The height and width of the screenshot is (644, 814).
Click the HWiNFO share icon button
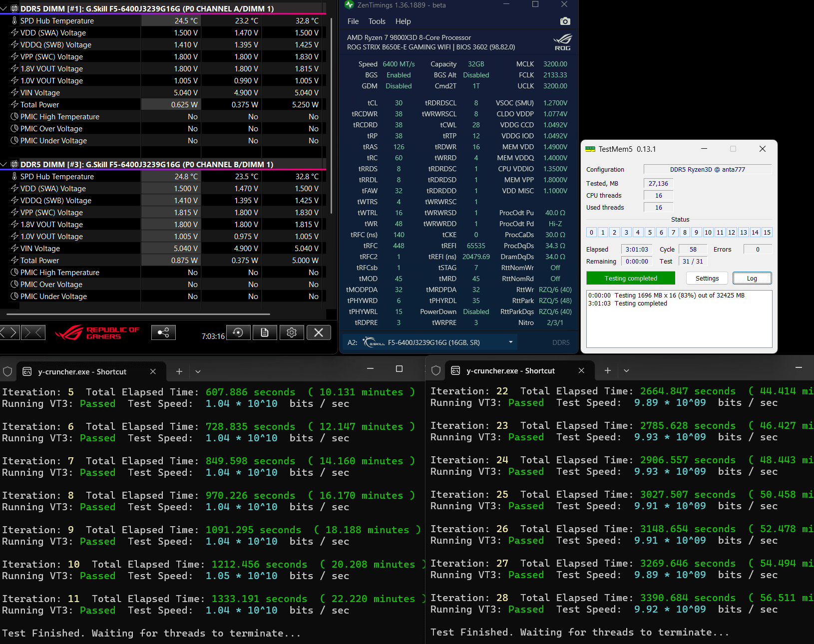(163, 332)
